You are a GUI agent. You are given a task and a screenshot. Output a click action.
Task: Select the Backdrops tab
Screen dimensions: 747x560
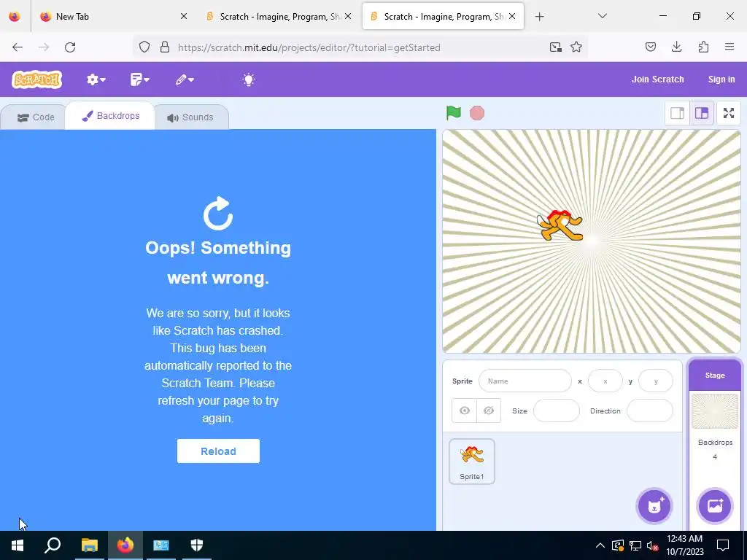(x=110, y=116)
